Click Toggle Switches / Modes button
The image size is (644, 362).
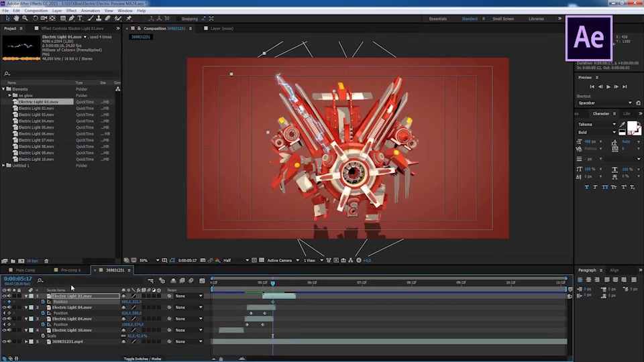coord(142,359)
